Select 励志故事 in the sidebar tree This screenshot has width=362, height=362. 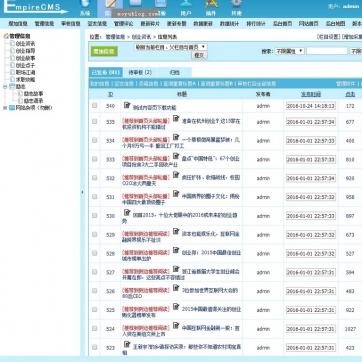[33, 94]
